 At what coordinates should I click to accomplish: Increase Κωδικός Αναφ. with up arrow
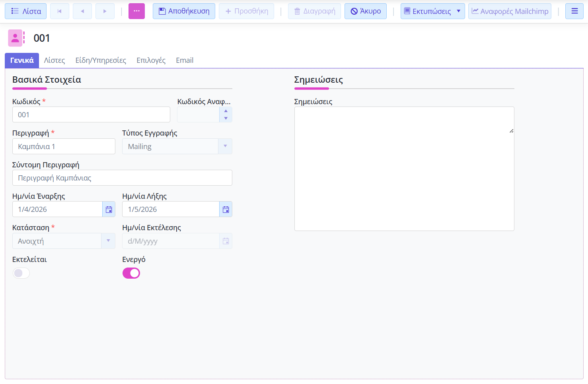pos(226,111)
